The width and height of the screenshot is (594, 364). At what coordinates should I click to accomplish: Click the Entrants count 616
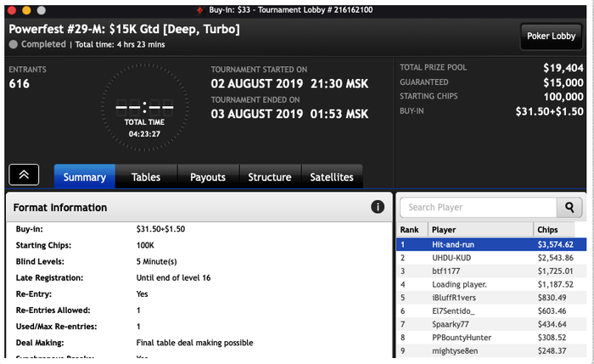coord(19,83)
